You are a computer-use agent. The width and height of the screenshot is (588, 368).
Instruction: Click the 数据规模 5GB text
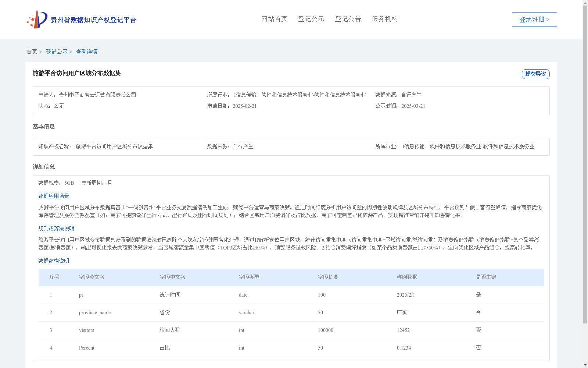56,183
